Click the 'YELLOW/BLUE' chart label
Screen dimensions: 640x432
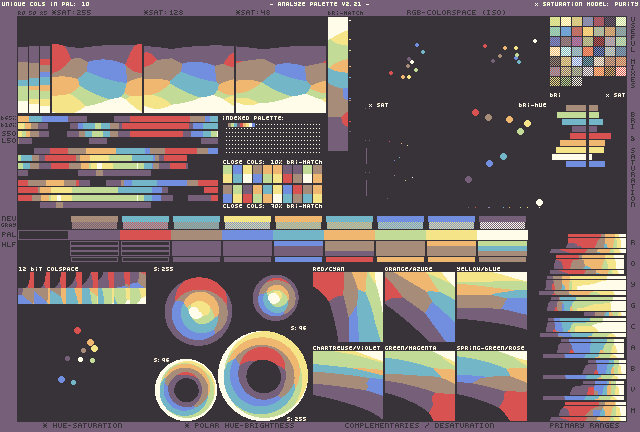click(x=478, y=269)
